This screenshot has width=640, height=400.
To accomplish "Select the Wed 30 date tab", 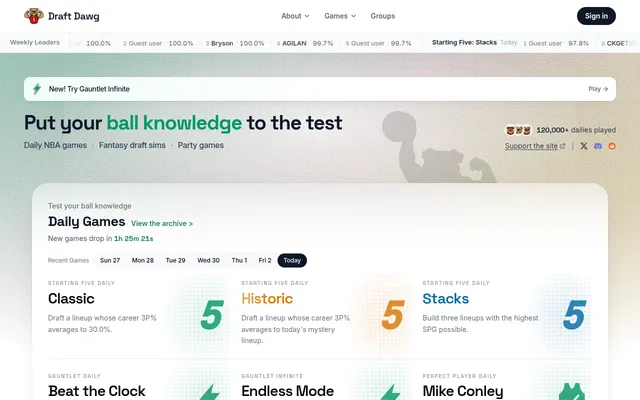I will click(x=208, y=260).
